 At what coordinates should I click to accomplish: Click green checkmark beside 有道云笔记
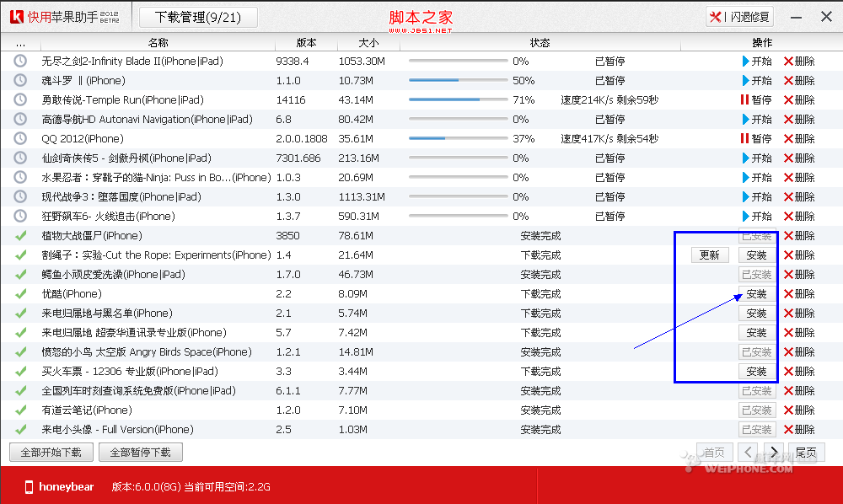click(21, 410)
